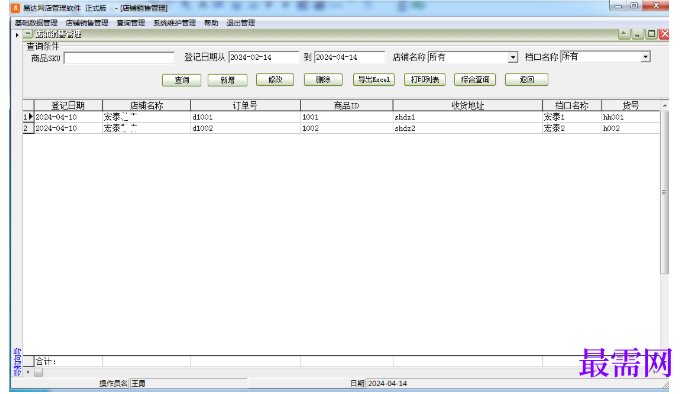Click the 返回 button

tap(527, 79)
